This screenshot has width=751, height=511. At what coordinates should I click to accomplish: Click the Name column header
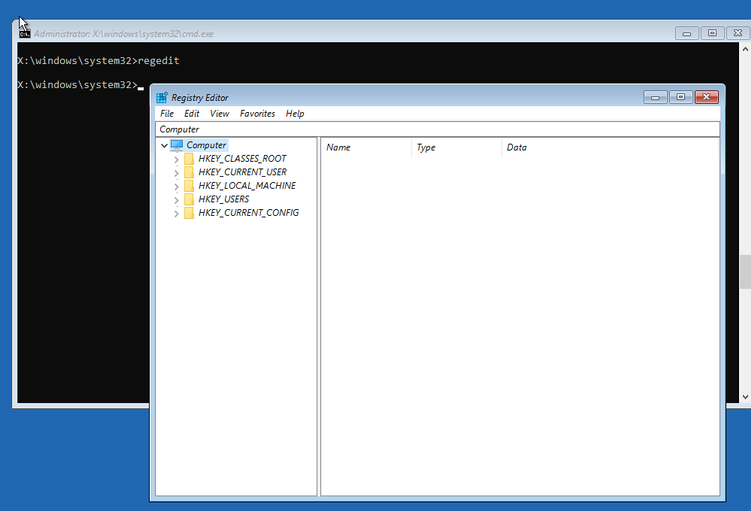coord(366,148)
